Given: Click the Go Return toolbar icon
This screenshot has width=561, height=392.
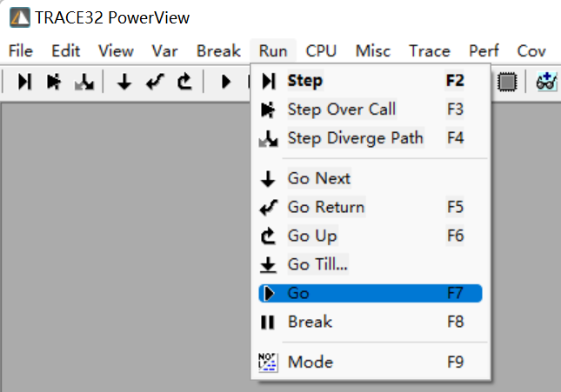Looking at the screenshot, I should [154, 82].
